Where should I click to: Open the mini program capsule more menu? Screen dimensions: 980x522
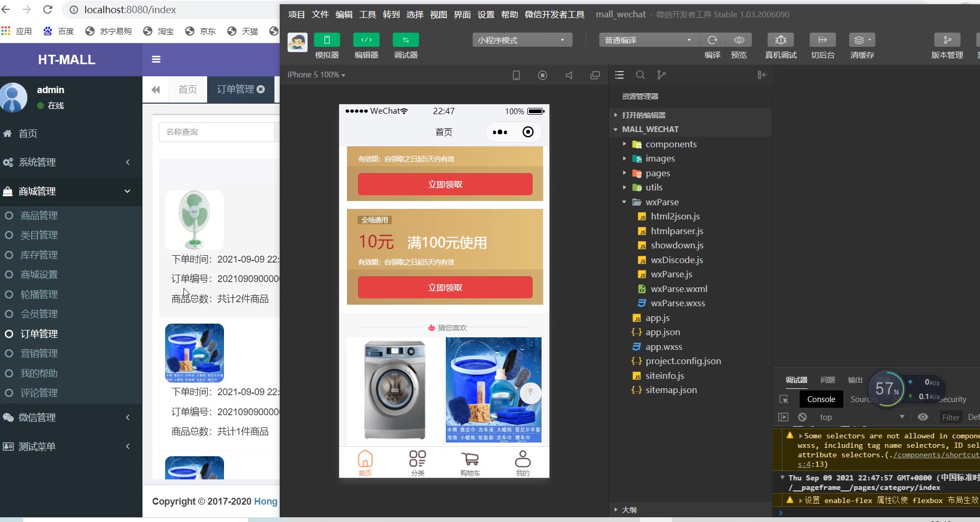pyautogui.click(x=499, y=132)
